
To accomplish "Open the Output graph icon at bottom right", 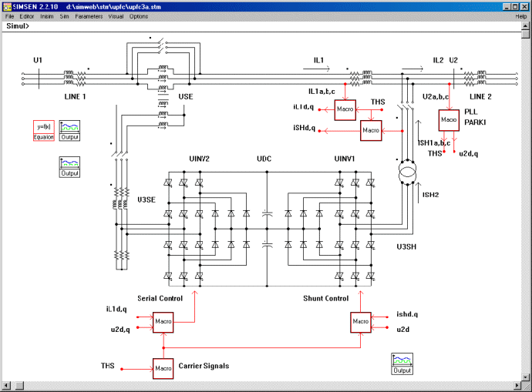I will point(402,364).
